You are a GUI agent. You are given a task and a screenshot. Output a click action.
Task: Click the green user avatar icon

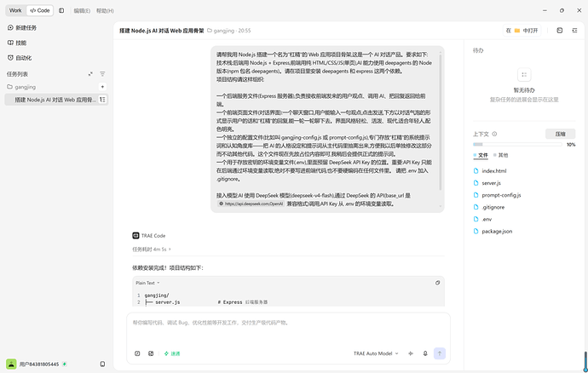click(11, 364)
